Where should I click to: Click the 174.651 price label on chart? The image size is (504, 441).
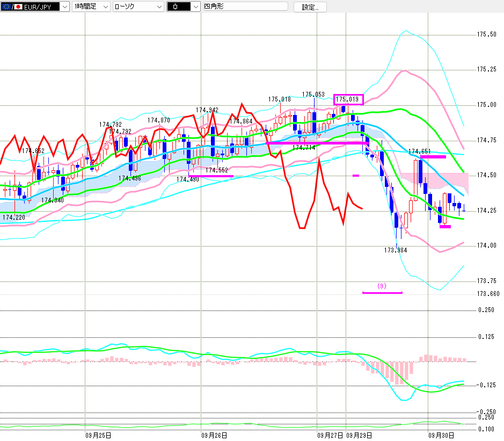[x=420, y=151]
